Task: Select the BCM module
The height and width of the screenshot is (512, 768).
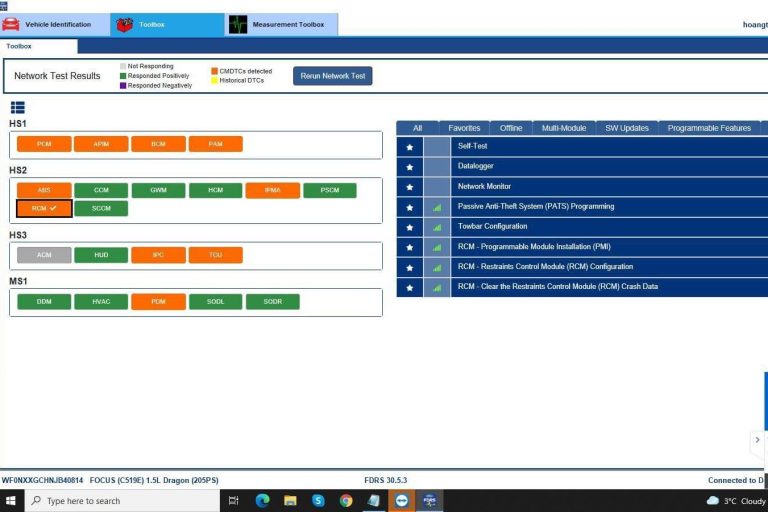Action: point(158,144)
